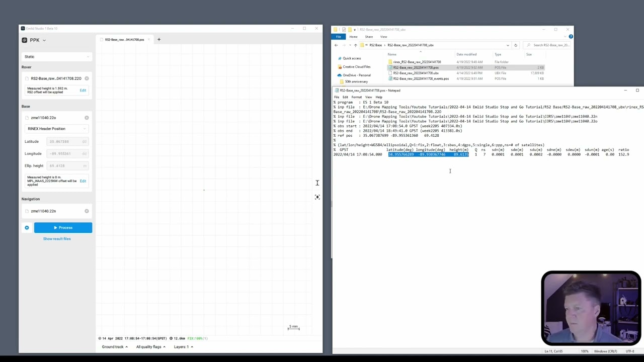Open File Explorer help icon

click(x=571, y=37)
